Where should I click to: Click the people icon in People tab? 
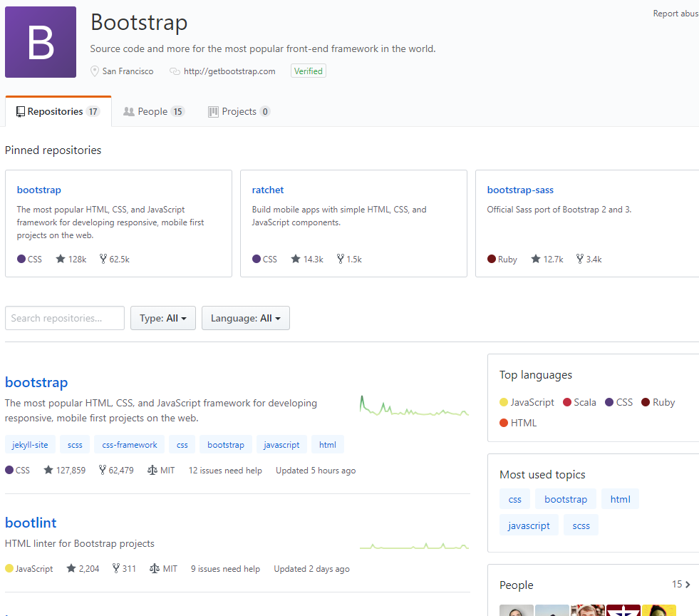[129, 111]
